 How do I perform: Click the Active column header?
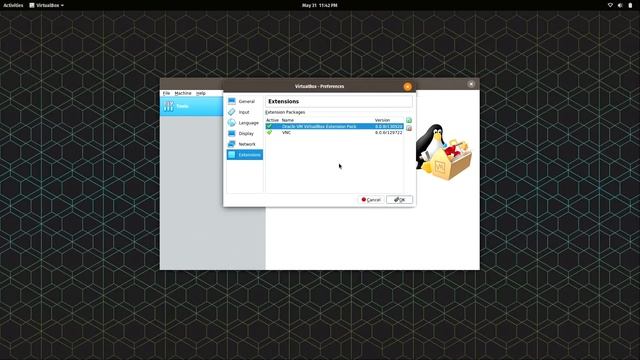tap(272, 120)
